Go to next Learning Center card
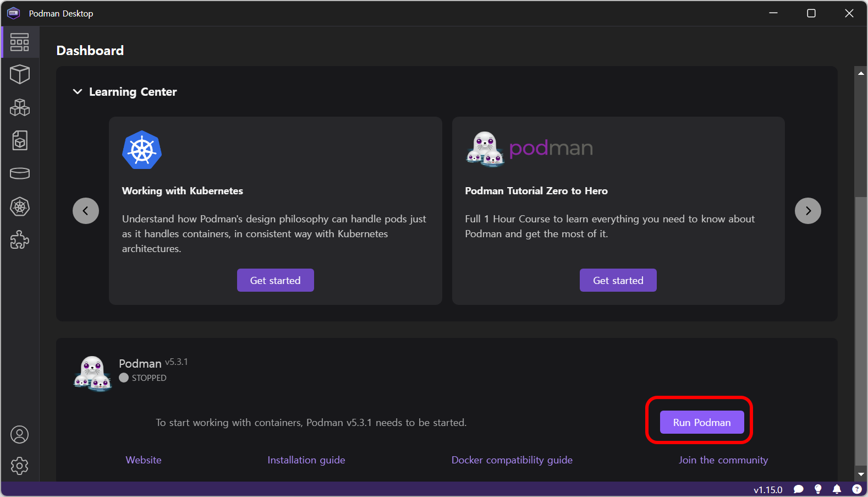The height and width of the screenshot is (497, 868). pos(808,211)
